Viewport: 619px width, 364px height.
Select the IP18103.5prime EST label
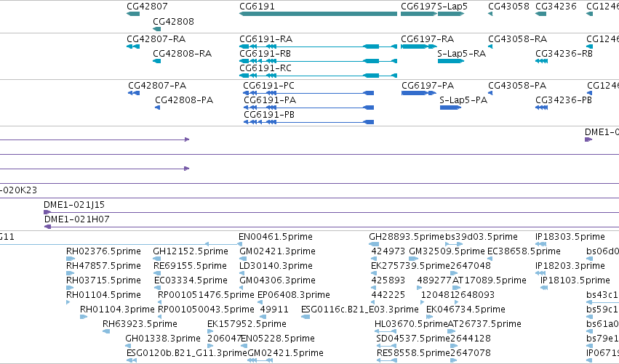click(x=575, y=280)
